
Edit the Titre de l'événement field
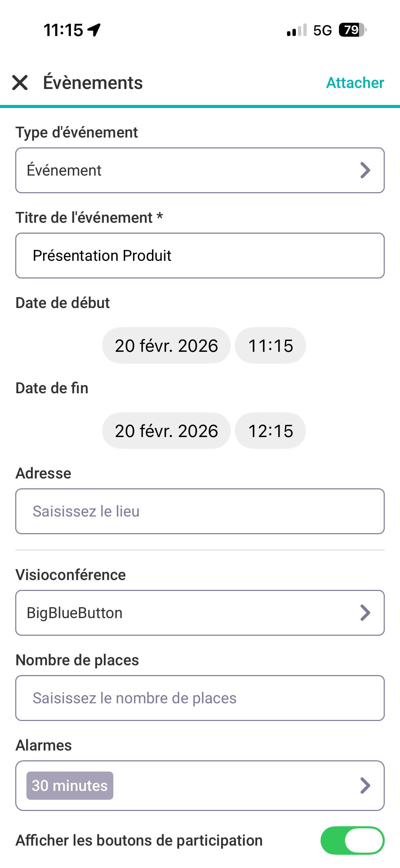click(199, 255)
